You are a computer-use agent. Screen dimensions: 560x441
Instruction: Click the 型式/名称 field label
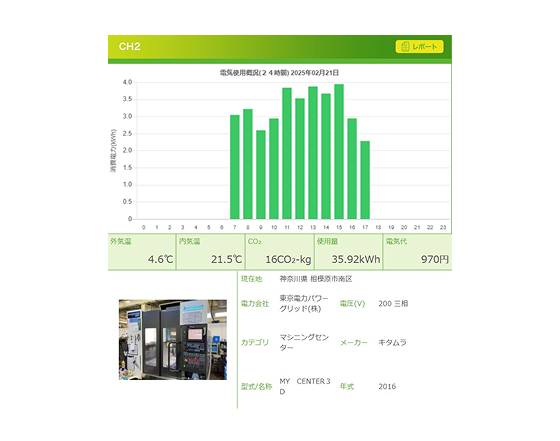256,386
